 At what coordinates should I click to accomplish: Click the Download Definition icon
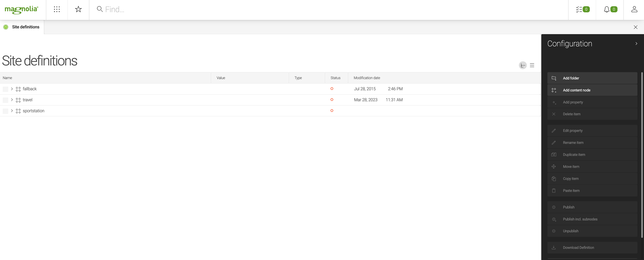point(554,248)
